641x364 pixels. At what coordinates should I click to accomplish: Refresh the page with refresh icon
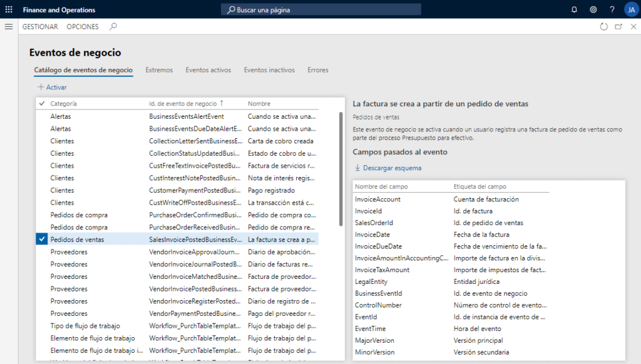pyautogui.click(x=603, y=26)
